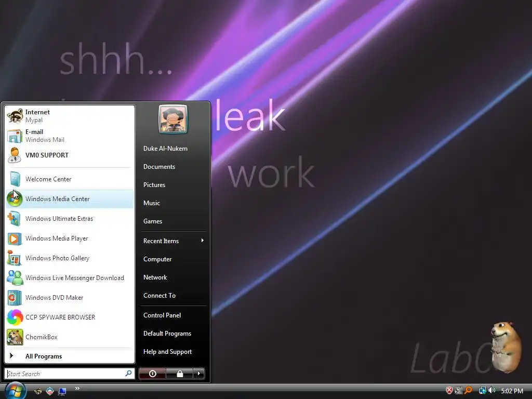
Task: Click the Obama logo Quick Launch icon
Action: 50,391
